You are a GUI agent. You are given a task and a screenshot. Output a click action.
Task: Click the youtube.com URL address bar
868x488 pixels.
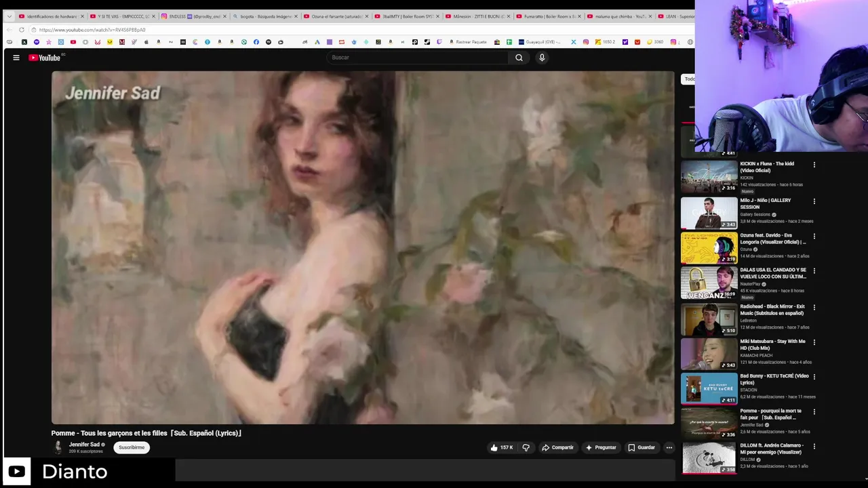point(359,30)
